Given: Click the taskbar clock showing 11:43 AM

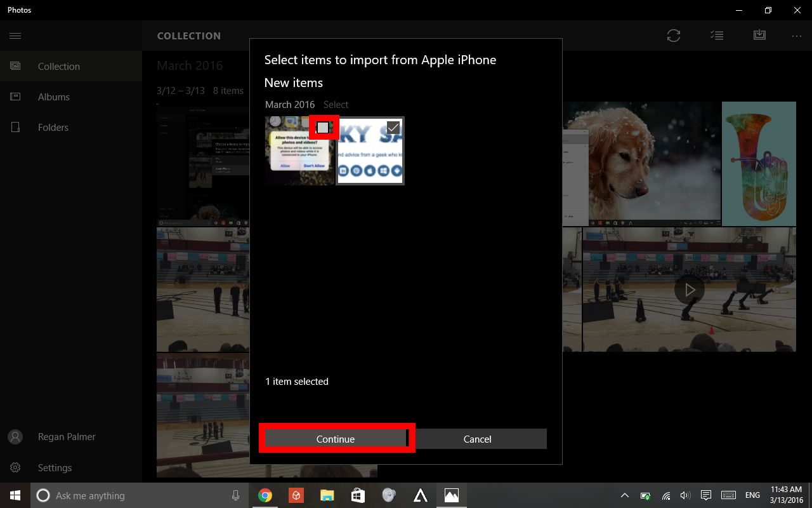Looking at the screenshot, I should [x=787, y=495].
